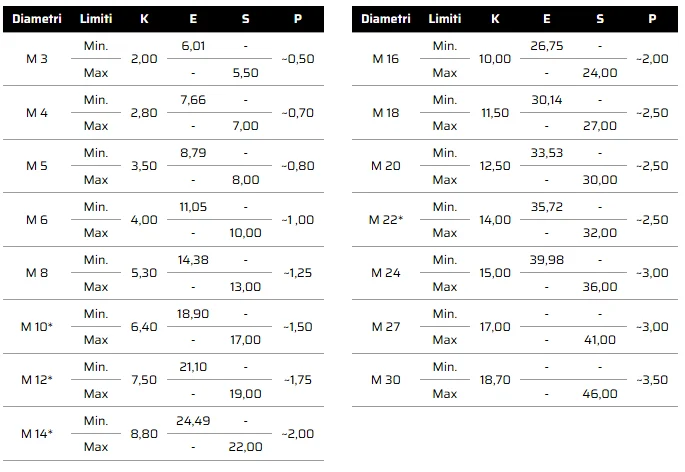Select the M 10* diameter label
Viewport: 685px width, 472px height.
37,327
